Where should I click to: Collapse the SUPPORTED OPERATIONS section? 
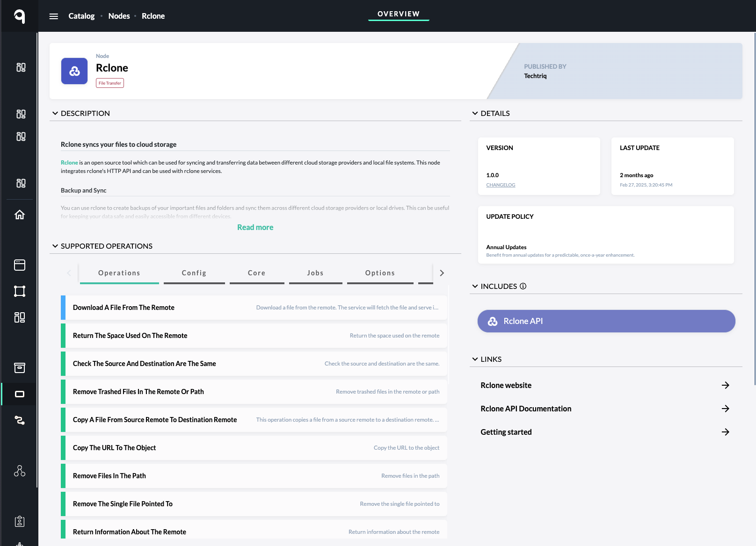coord(55,246)
